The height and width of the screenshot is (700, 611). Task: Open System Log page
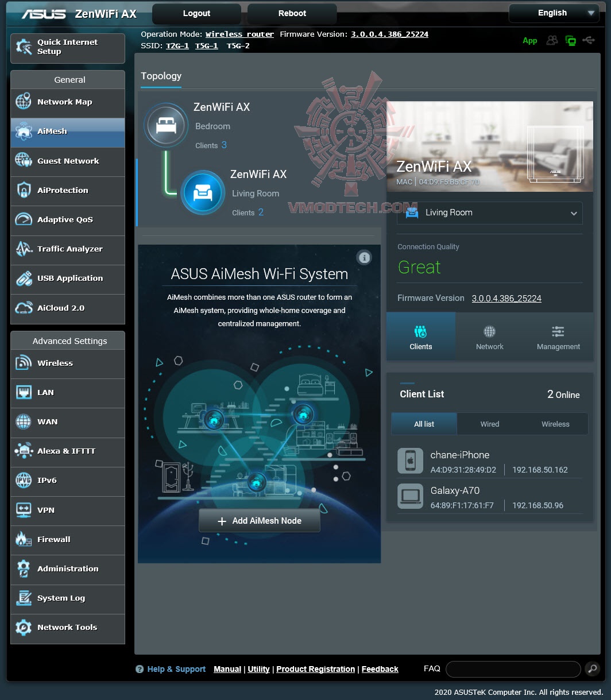(68, 598)
